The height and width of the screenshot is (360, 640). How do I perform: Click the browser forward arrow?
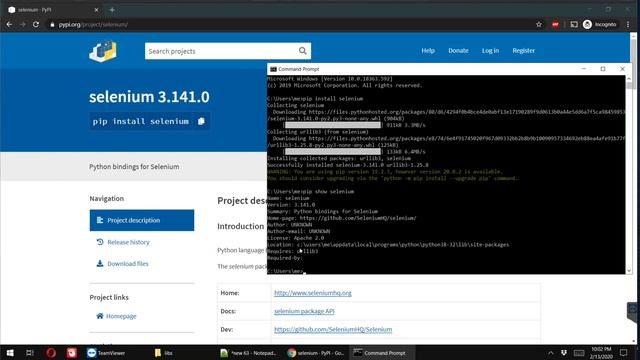(x=23, y=24)
